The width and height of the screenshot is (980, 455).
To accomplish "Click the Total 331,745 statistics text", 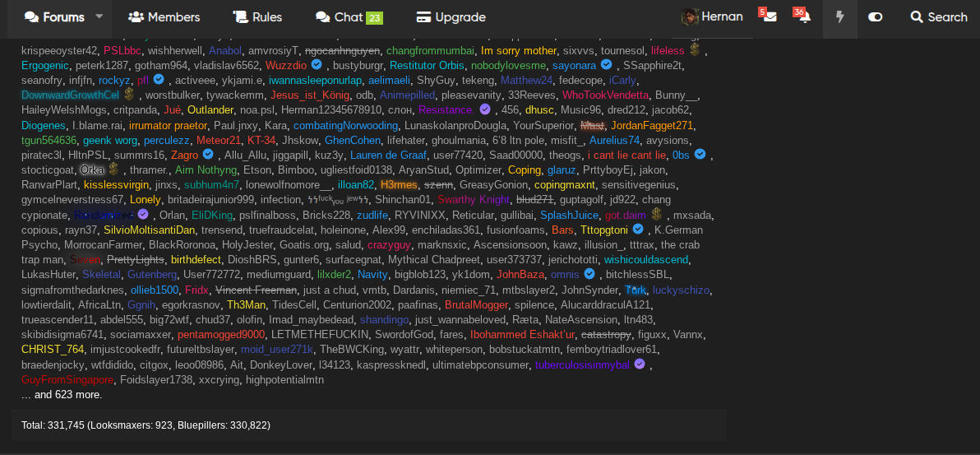I will coord(146,425).
